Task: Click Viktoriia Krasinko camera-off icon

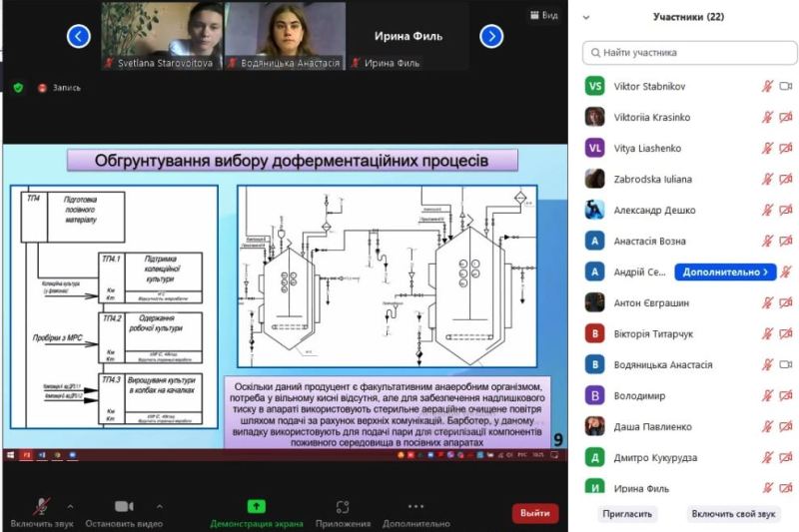Action: pos(786,117)
